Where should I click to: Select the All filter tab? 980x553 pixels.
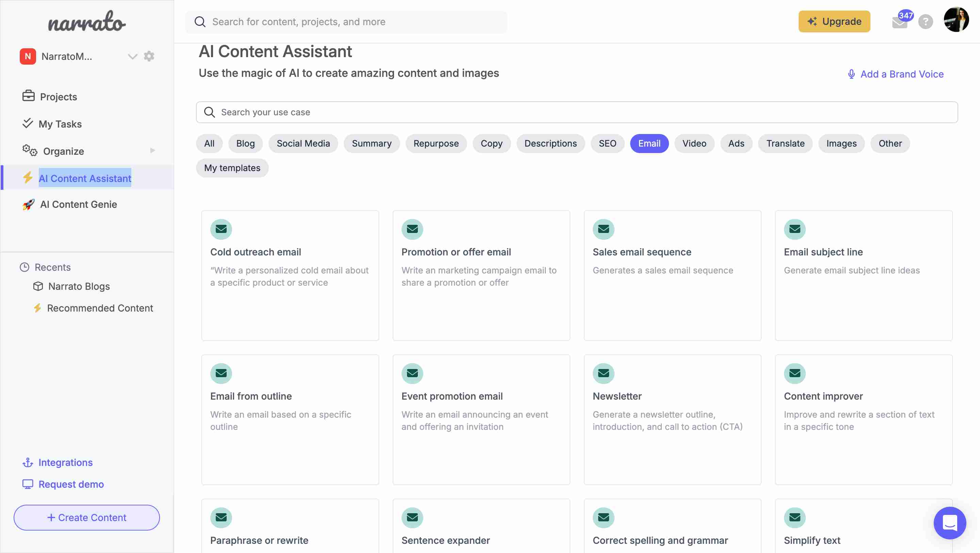209,144
